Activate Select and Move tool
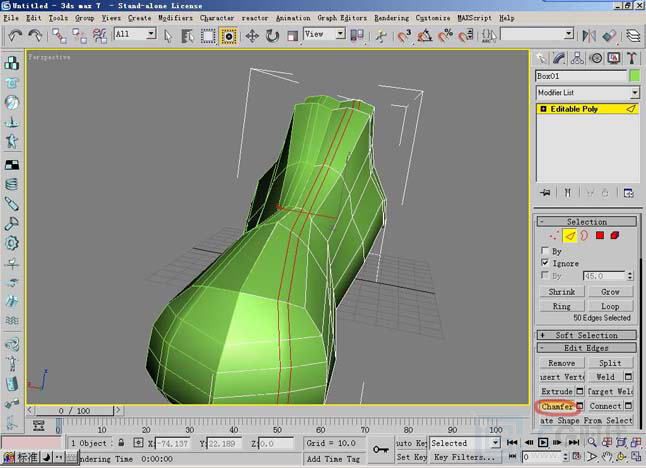 (x=252, y=36)
